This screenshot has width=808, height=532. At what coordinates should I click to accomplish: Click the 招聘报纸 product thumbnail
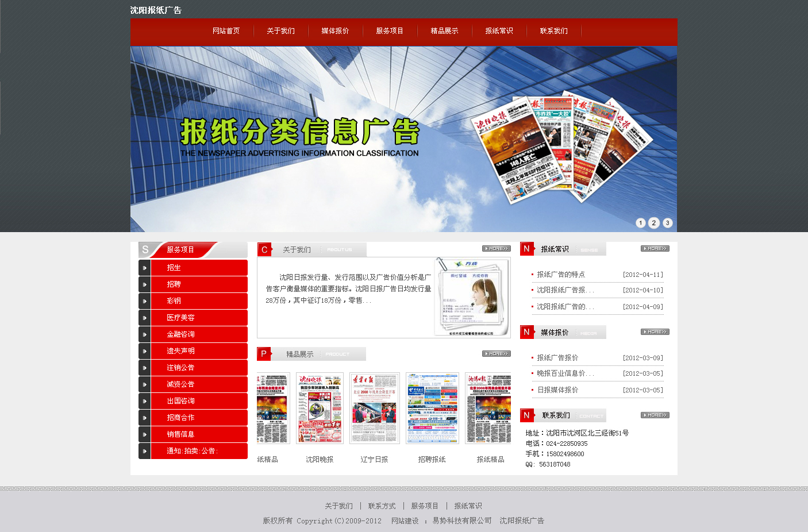coord(432,408)
